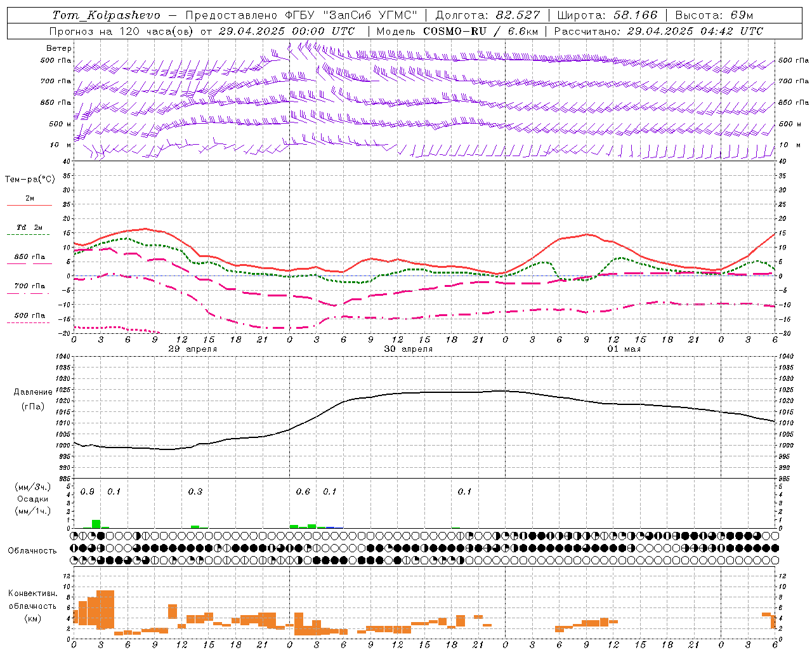Select the latitude value Широта: 58.166
This screenshot has height=650, width=812.
click(608, 15)
